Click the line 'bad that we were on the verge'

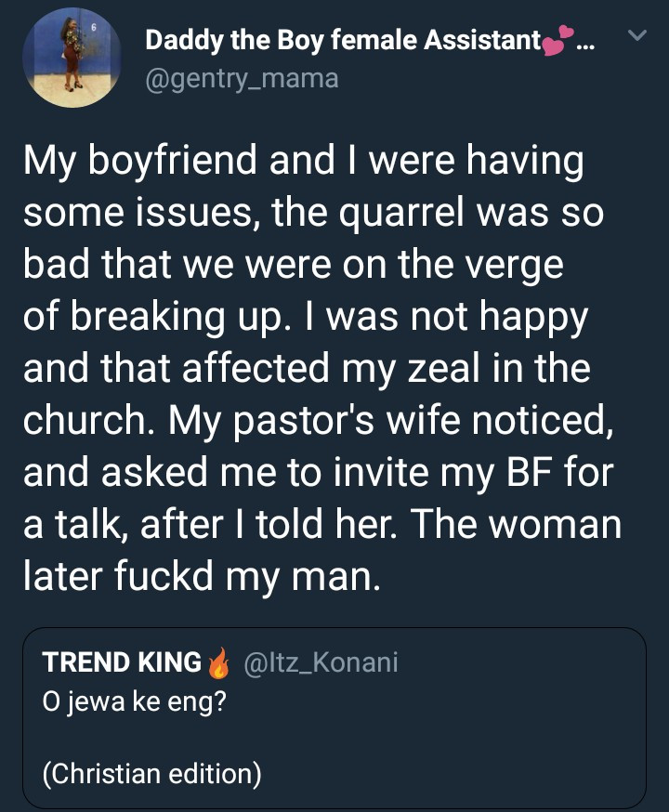(293, 267)
